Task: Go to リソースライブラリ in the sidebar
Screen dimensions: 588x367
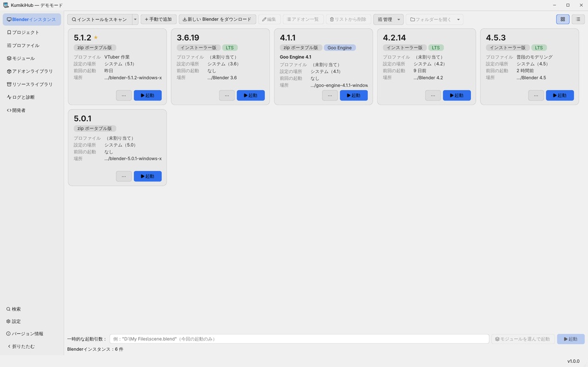Action: (32, 84)
